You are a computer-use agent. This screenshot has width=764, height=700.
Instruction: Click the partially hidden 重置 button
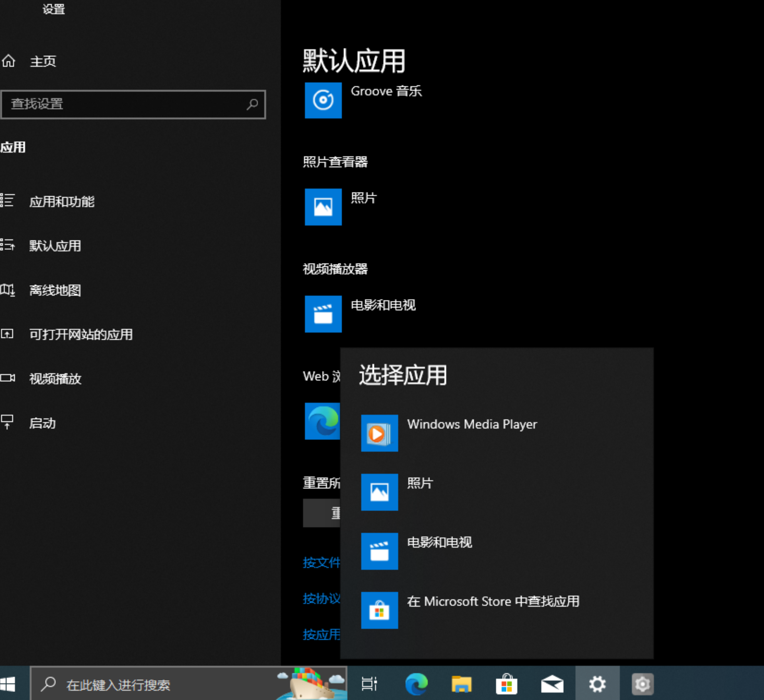coord(322,513)
